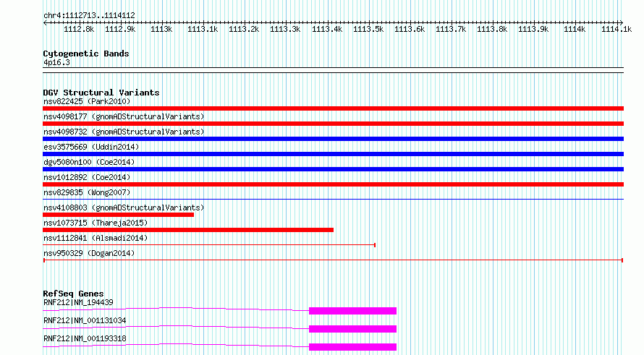Screen dimensions: 644x355
Task: Click the chr4:1112713..1114112 coordinate label
Action: (x=89, y=15)
